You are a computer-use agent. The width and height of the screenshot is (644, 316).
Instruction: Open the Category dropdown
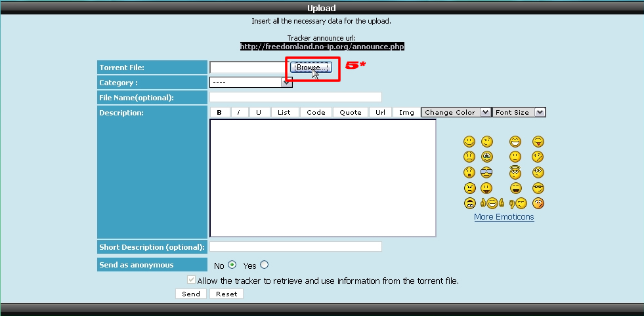[x=251, y=83]
